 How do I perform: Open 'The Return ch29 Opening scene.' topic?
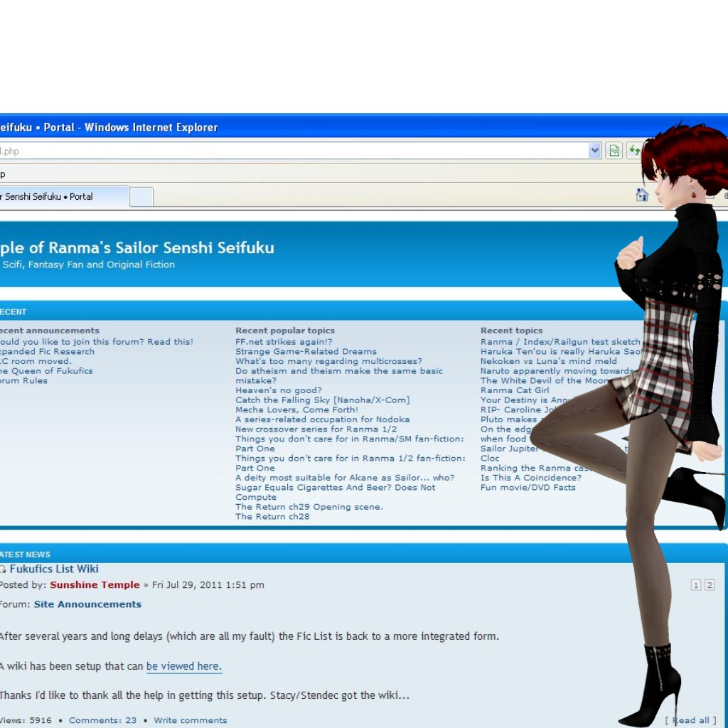[x=309, y=507]
